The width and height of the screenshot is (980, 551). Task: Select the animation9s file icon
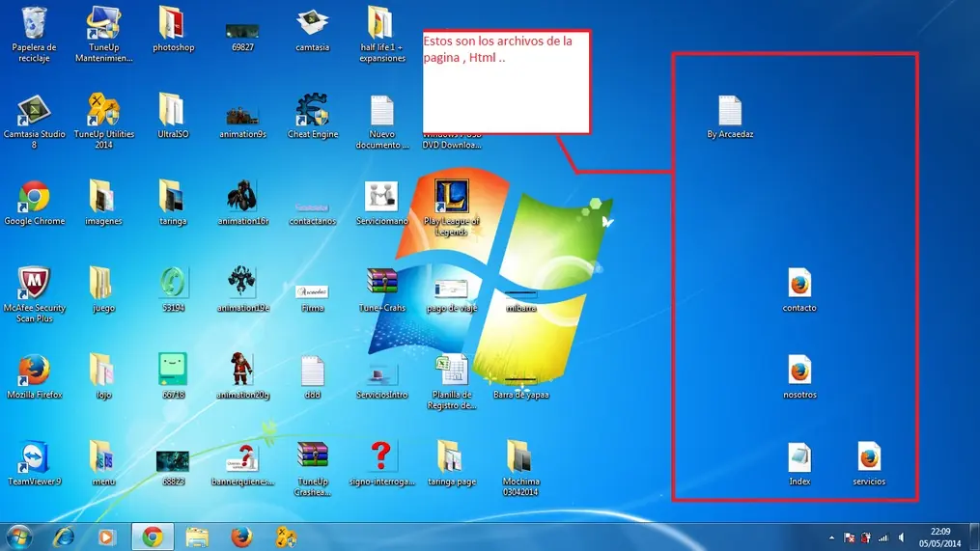tap(242, 116)
